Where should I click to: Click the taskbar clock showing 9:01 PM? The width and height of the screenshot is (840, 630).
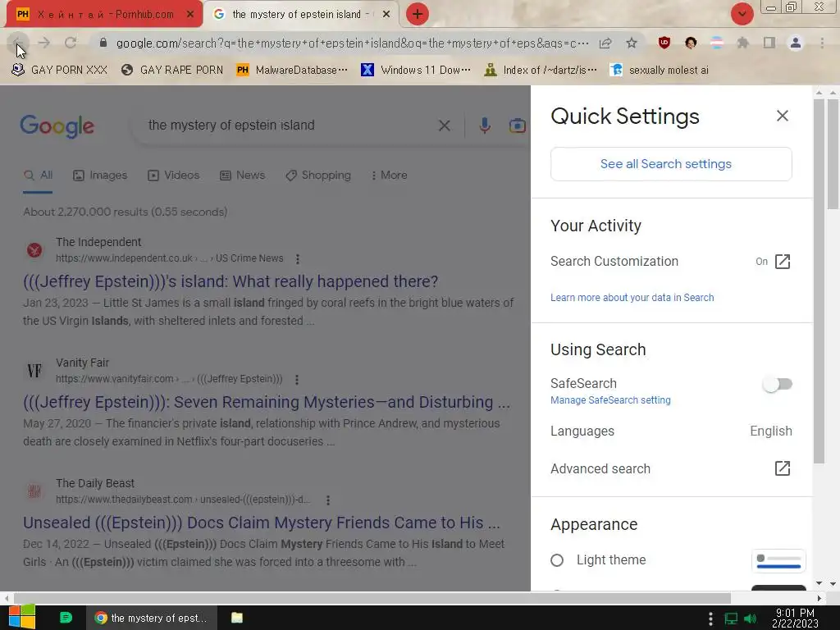(x=795, y=619)
